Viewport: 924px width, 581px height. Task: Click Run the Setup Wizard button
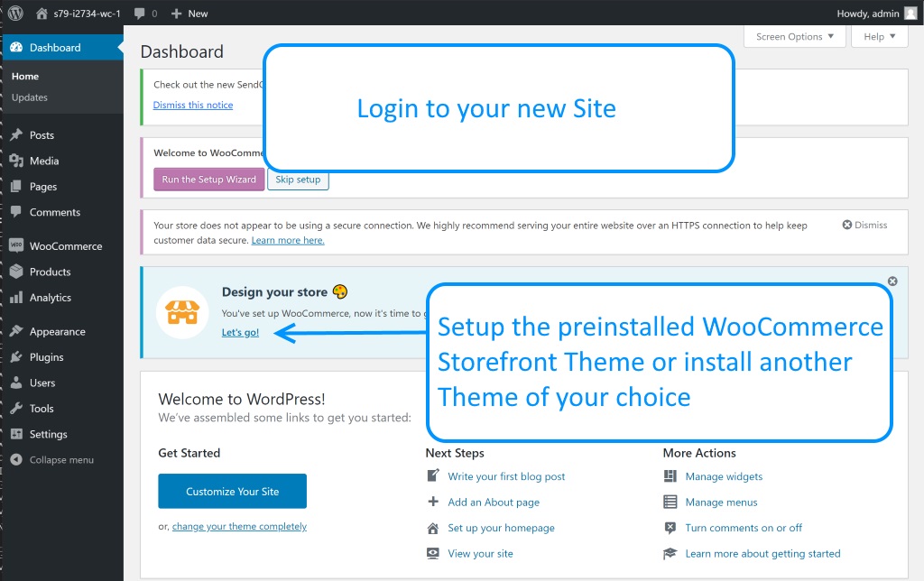click(x=208, y=180)
